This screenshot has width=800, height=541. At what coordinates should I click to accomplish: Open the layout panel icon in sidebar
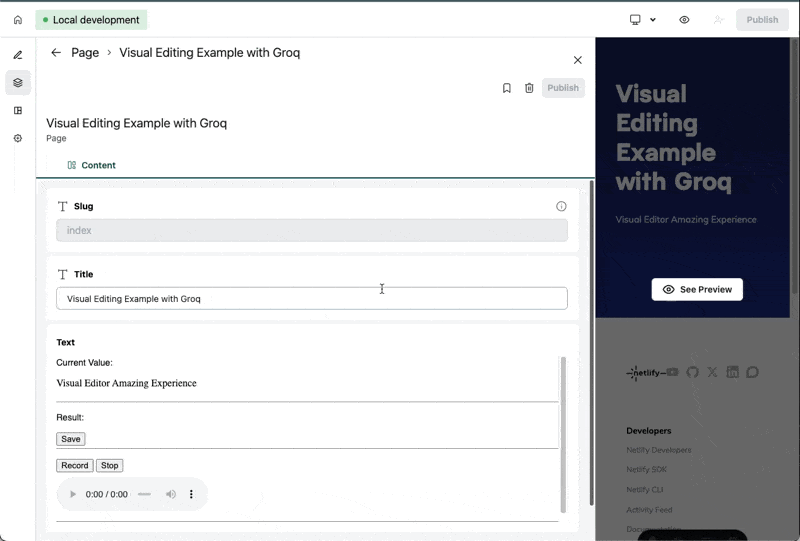click(18, 110)
